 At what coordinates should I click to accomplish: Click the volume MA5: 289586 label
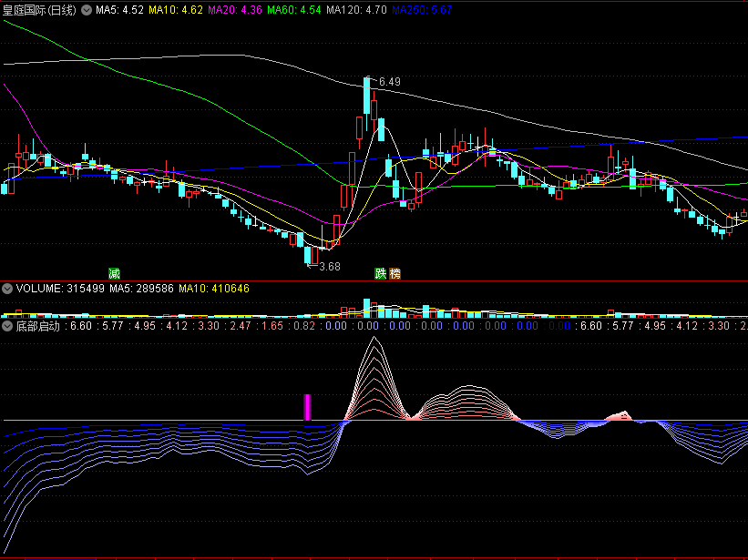pos(142,289)
